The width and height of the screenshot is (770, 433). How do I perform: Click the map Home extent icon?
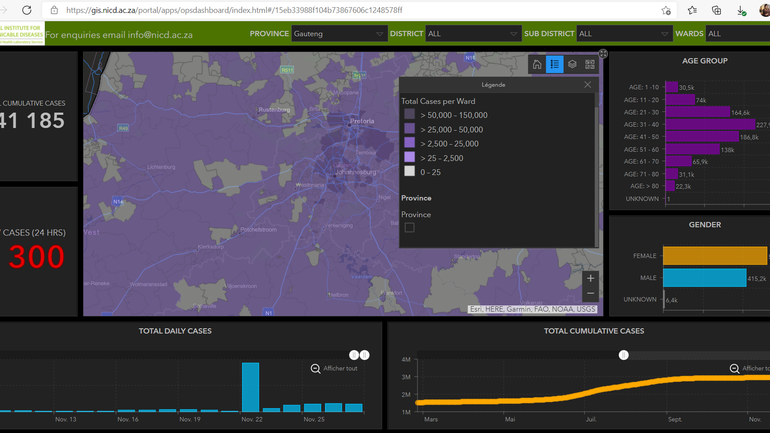point(537,64)
